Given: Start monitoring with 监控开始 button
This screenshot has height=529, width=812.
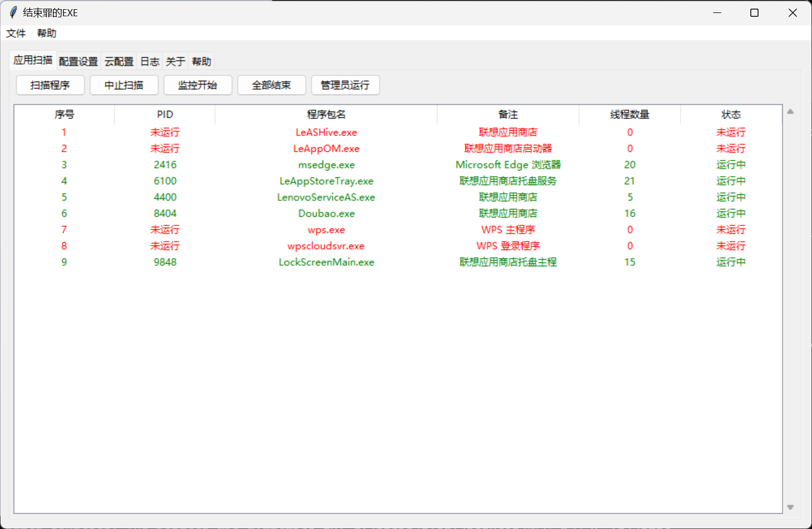Looking at the screenshot, I should coord(198,85).
